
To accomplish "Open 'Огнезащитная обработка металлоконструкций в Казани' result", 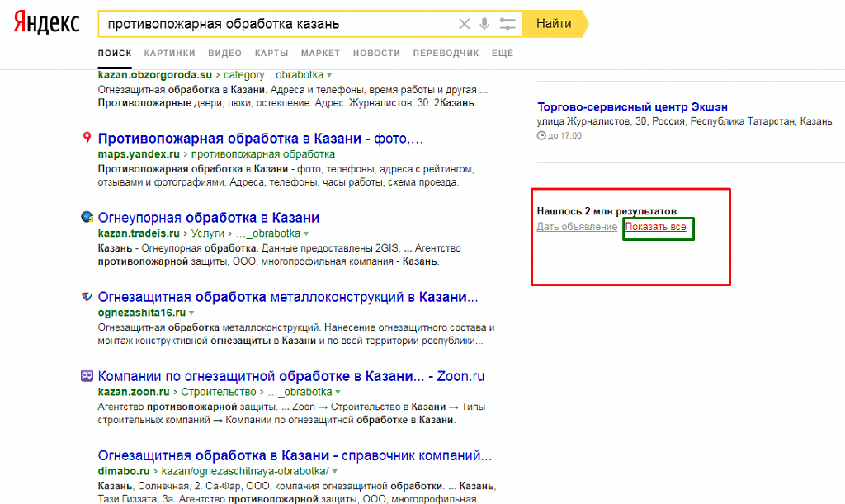I will [x=288, y=297].
